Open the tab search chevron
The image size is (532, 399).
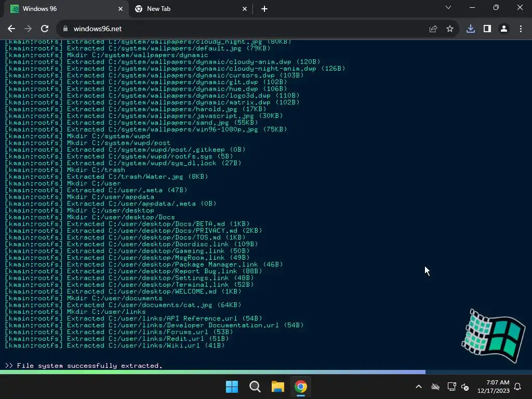448,7
